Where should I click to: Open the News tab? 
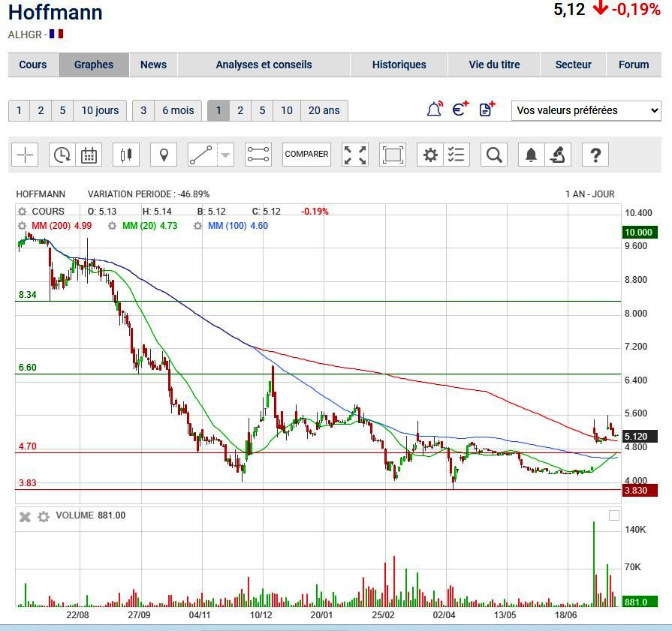[153, 65]
